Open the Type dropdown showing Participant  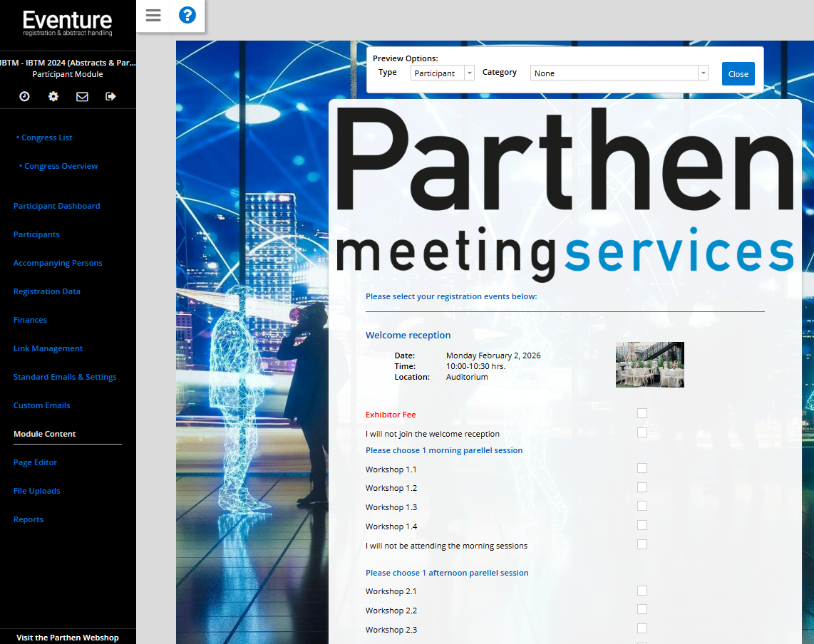[443, 73]
